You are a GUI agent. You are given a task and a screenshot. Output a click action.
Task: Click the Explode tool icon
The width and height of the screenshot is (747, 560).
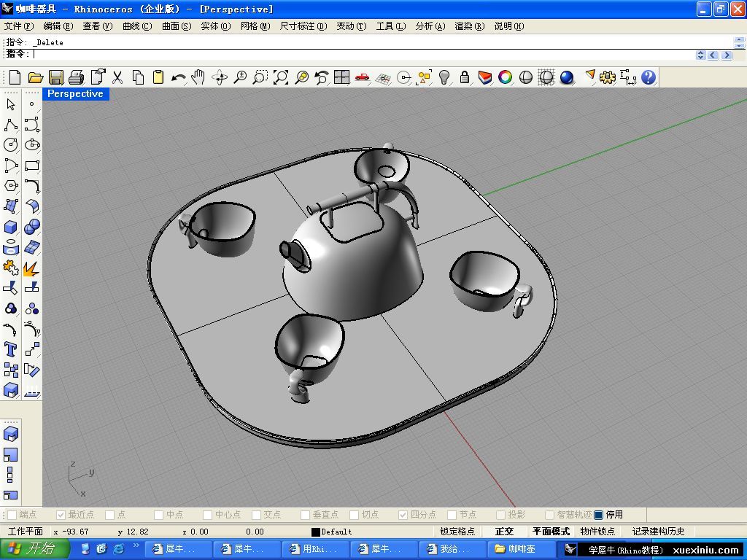[31, 268]
